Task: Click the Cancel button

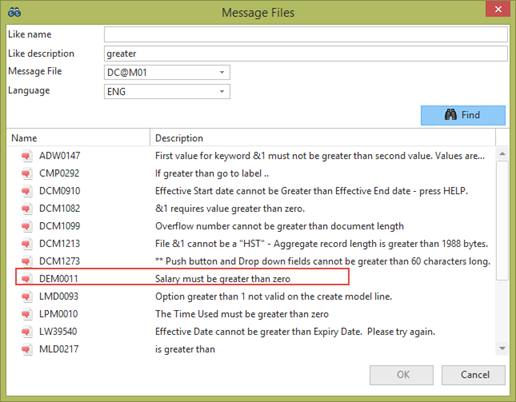Action: [x=474, y=375]
